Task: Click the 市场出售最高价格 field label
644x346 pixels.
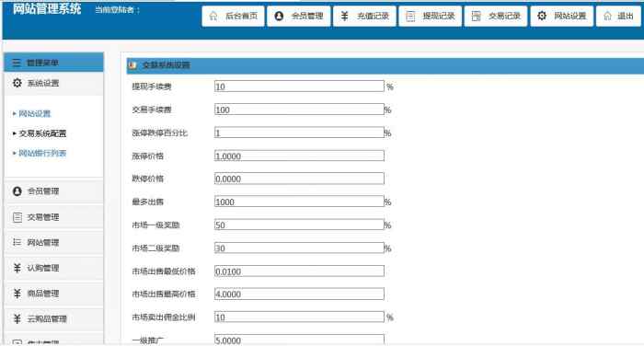Action: click(164, 294)
